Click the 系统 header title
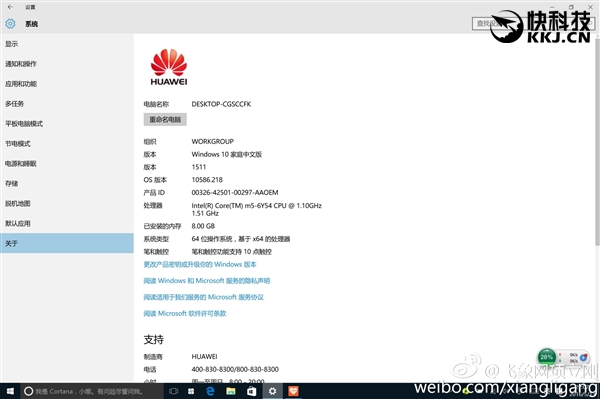600x399 pixels. 31,24
